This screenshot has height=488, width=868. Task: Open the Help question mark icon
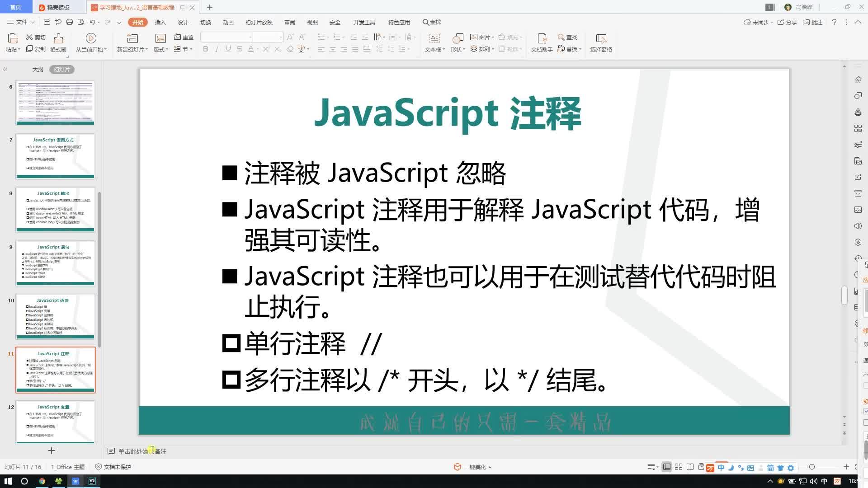[834, 22]
